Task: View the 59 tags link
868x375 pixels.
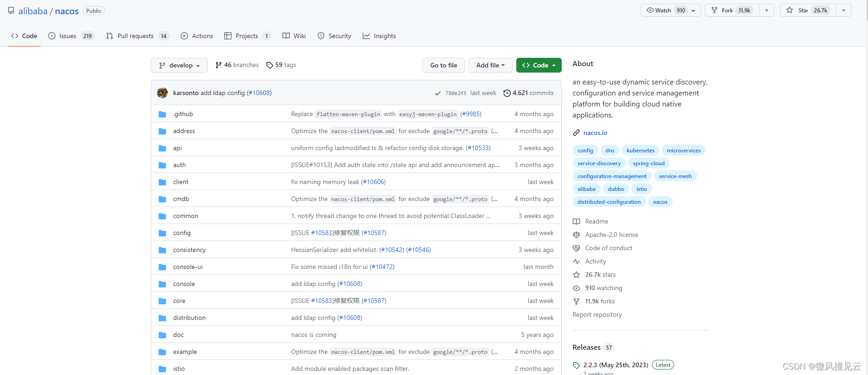Action: (281, 65)
